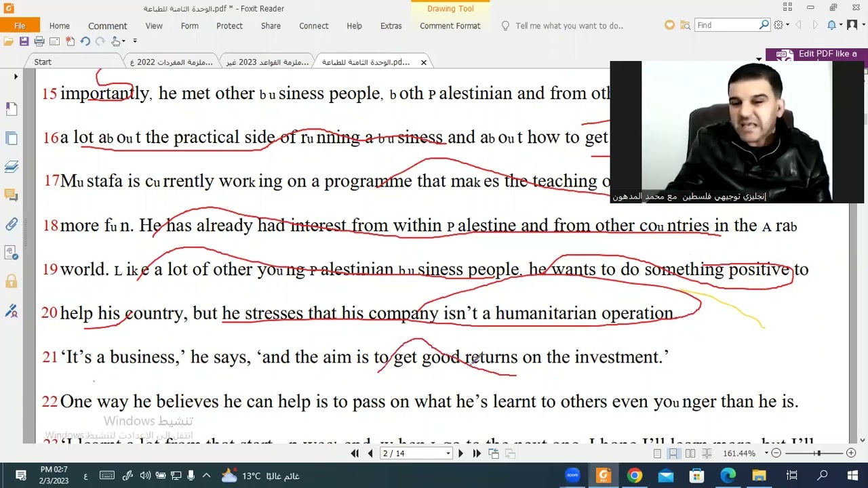Expand the left navigation panel arrow
Screen dimensions: 868x488
[16, 77]
